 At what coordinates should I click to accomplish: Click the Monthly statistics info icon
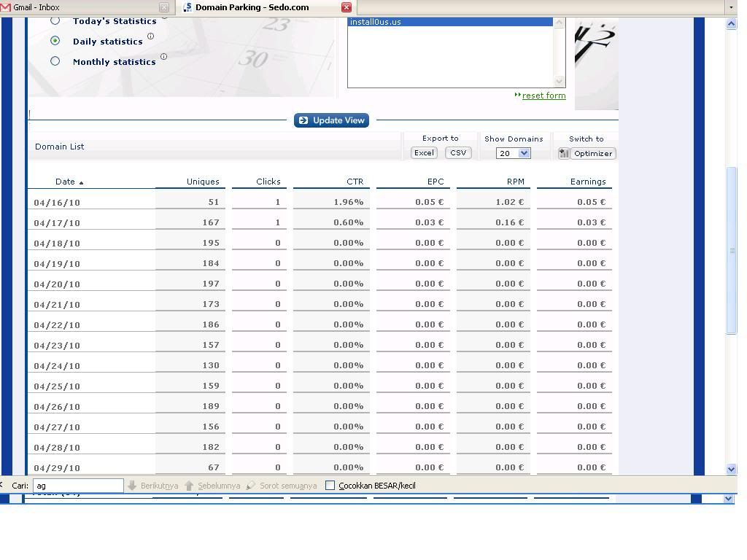[163, 57]
